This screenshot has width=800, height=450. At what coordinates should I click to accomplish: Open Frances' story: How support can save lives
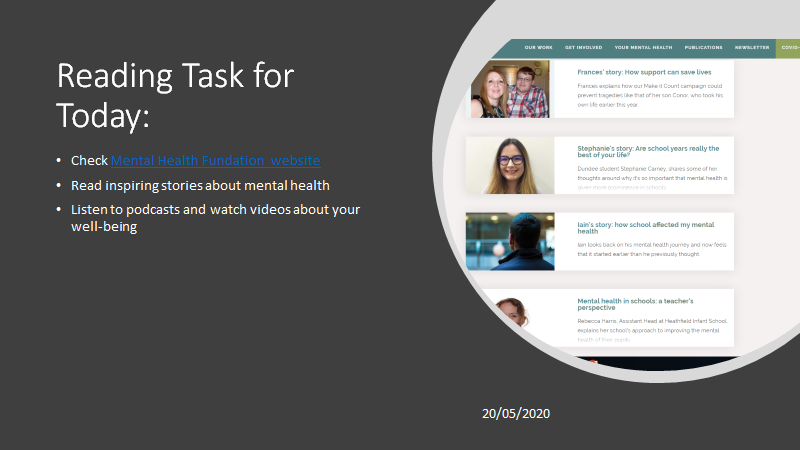(x=644, y=72)
